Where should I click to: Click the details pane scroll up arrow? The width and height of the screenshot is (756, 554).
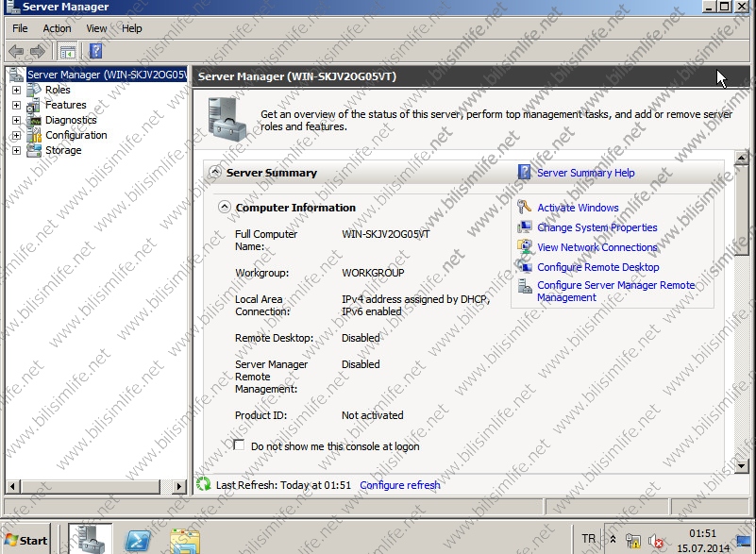742,158
